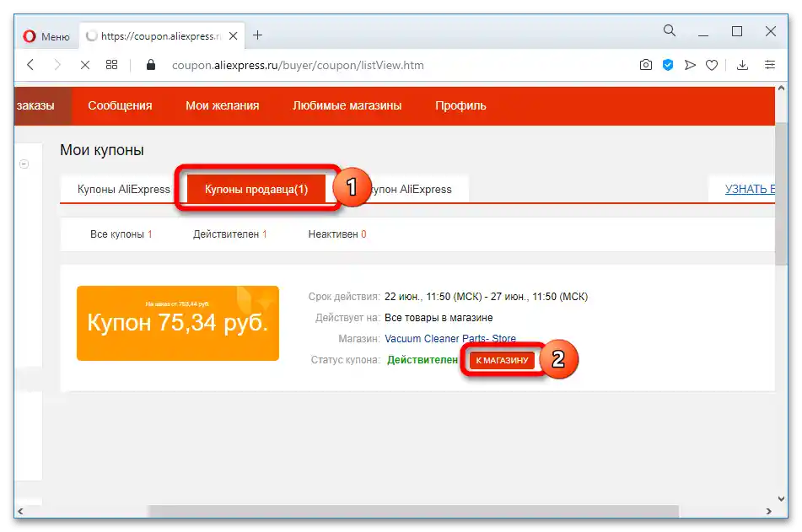
Task: Open downloads panel icon
Action: pyautogui.click(x=742, y=65)
